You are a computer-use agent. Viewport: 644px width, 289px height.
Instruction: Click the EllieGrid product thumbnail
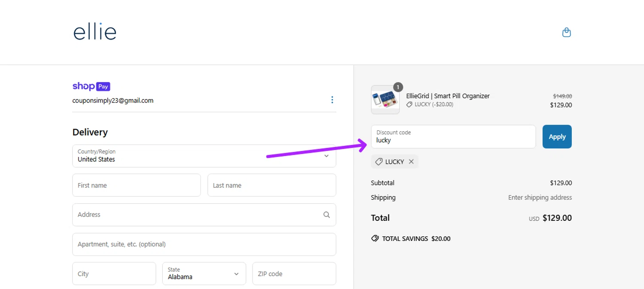click(385, 100)
